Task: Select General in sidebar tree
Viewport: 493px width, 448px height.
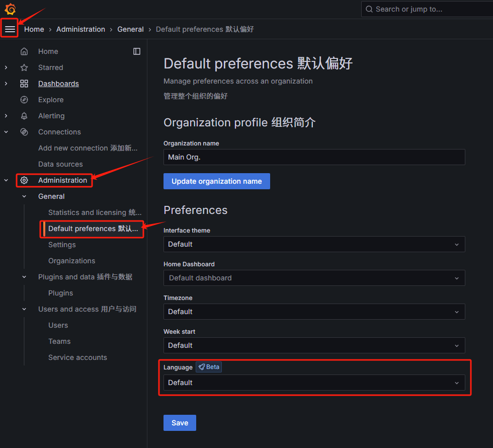Action: (51, 196)
